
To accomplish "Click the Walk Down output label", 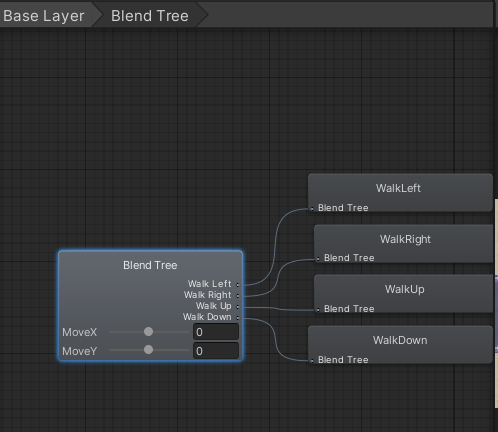I will point(207,317).
